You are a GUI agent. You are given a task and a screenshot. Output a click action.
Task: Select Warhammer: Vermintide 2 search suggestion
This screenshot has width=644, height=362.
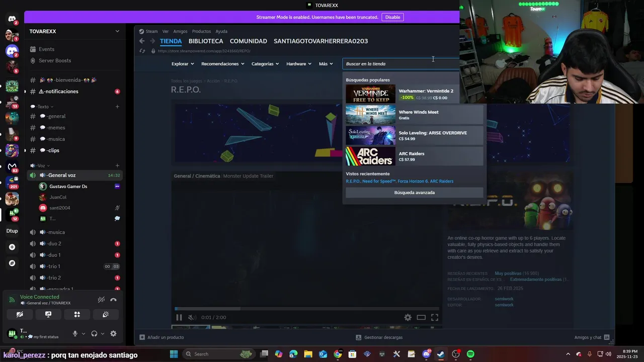pos(414,94)
